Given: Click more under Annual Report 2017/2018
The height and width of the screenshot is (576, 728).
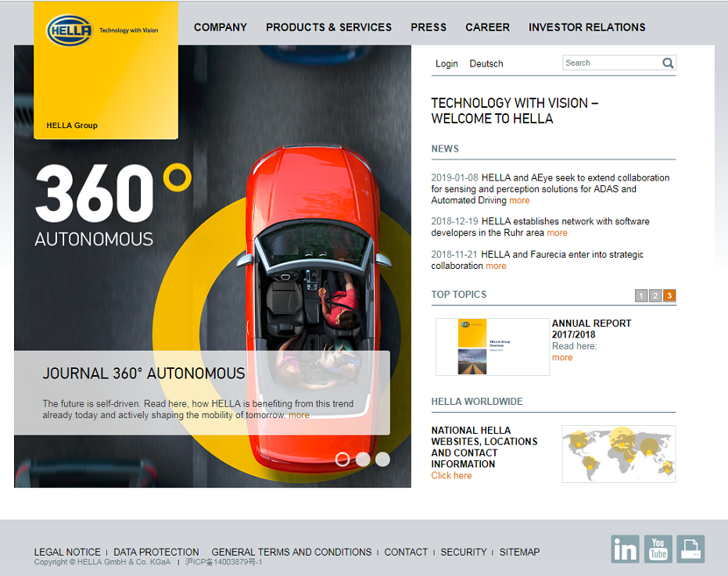Looking at the screenshot, I should click(562, 358).
